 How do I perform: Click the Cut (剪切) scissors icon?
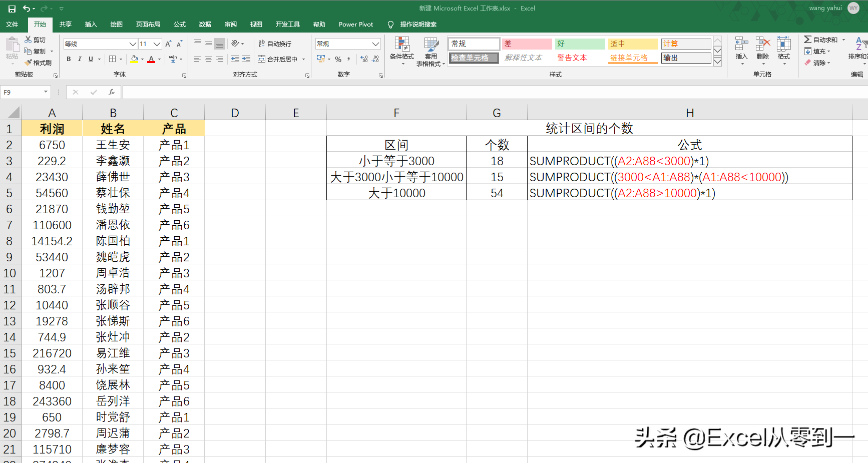pyautogui.click(x=28, y=40)
